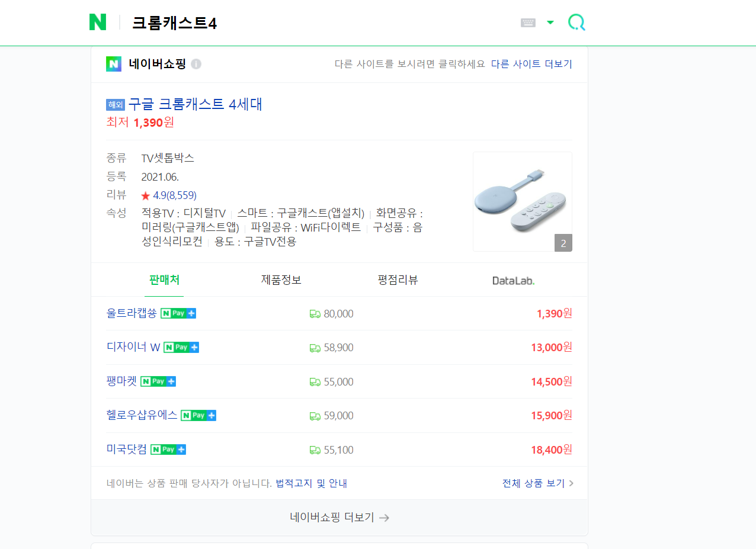756x549 pixels.
Task: Click the N Pay badge beside 미국닷컴
Action: point(168,450)
